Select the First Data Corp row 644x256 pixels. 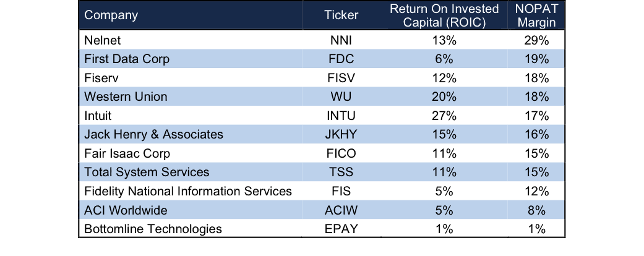coord(322,59)
